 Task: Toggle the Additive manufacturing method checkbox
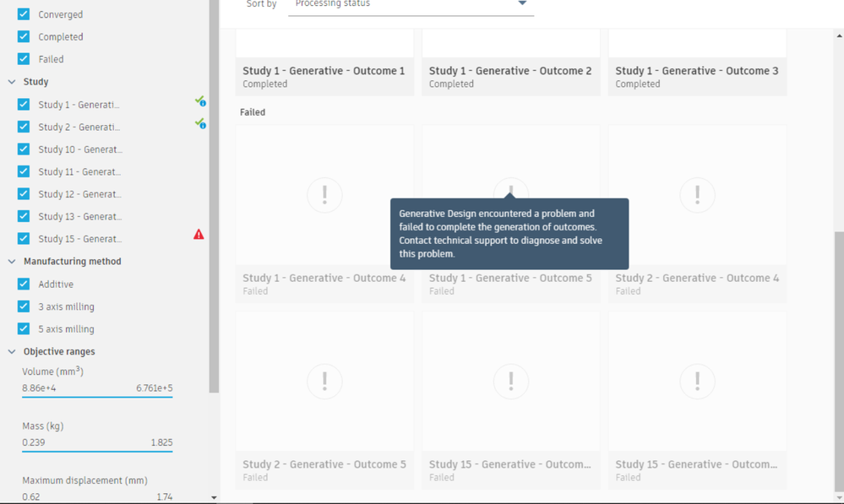23,284
